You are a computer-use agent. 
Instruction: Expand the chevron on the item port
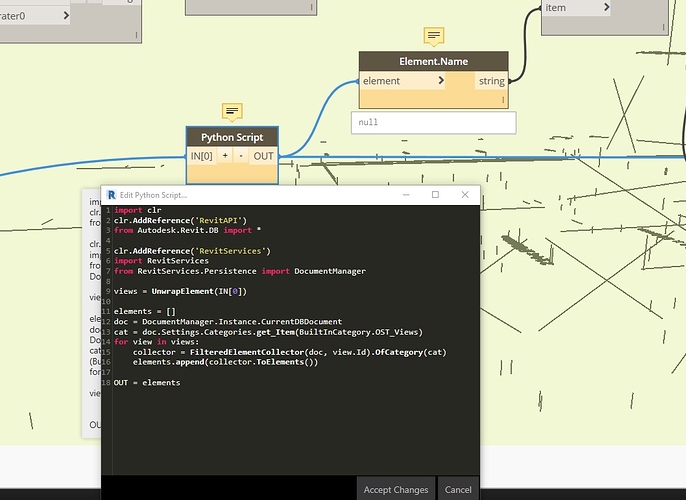[x=606, y=7]
